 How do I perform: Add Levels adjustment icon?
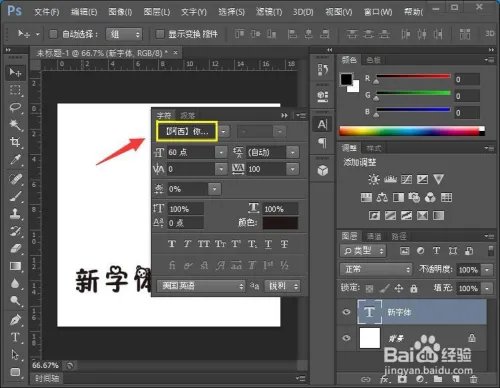390,179
